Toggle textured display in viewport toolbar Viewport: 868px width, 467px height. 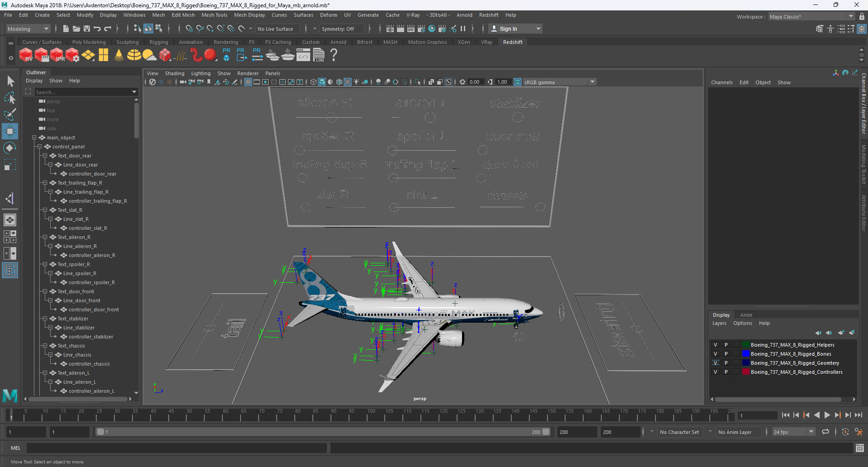click(x=347, y=82)
